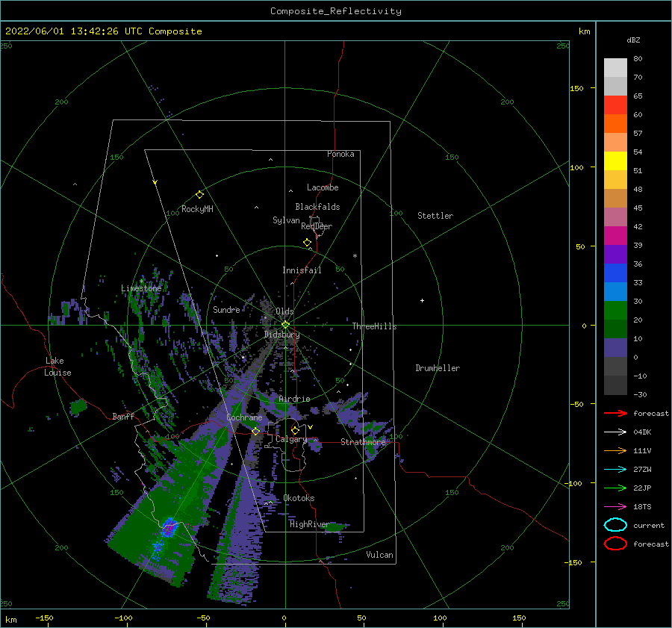
Task: Click the Limestone label
Action: [x=141, y=288]
